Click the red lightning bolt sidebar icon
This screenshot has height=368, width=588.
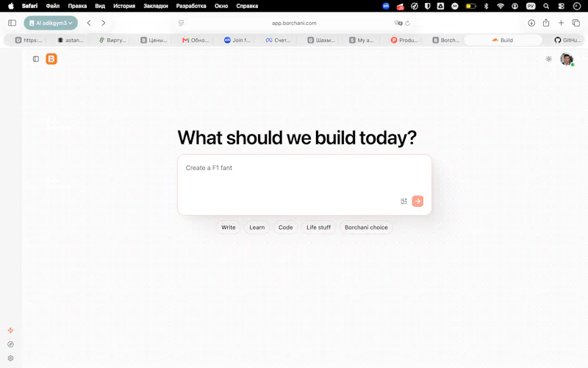[10, 330]
